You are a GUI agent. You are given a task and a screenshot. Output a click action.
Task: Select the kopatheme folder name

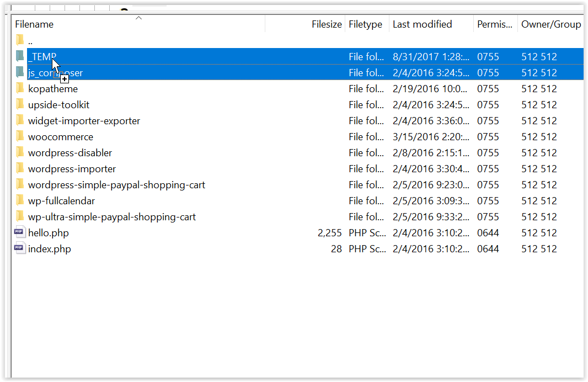[53, 89]
